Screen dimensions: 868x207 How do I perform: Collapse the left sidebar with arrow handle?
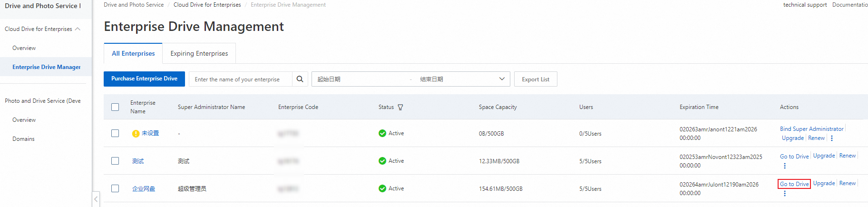(96, 199)
